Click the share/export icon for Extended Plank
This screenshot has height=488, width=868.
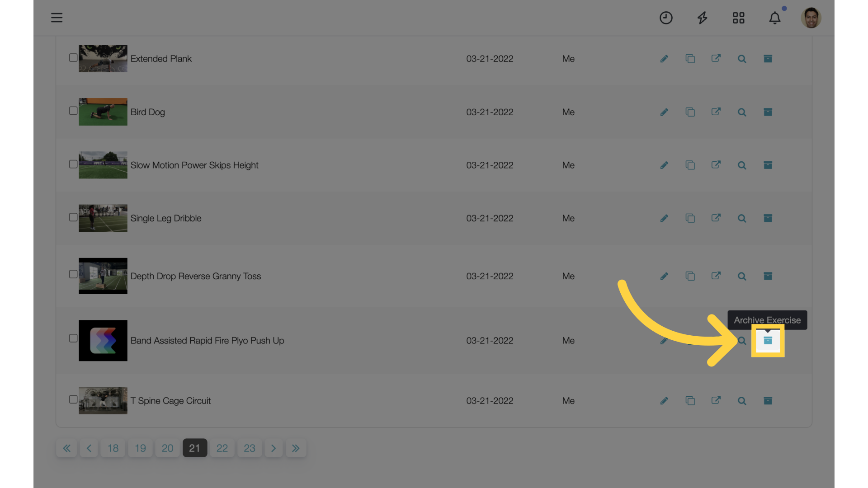tap(716, 58)
